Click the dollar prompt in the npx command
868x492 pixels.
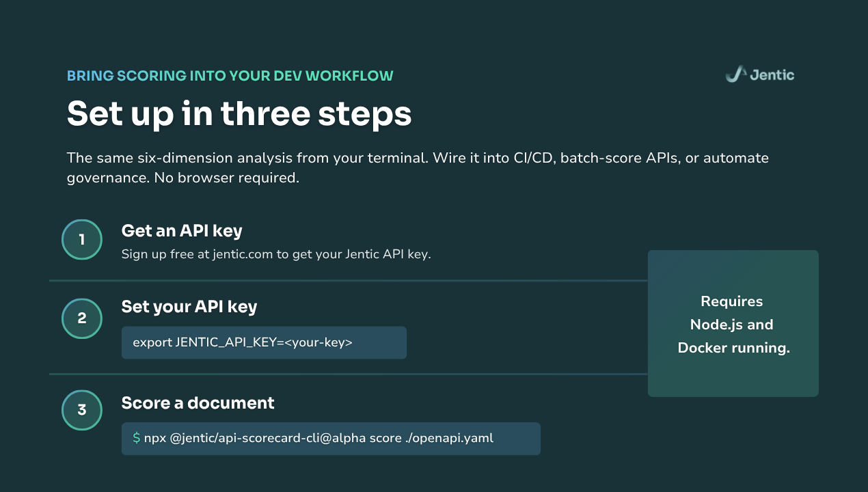coord(137,437)
